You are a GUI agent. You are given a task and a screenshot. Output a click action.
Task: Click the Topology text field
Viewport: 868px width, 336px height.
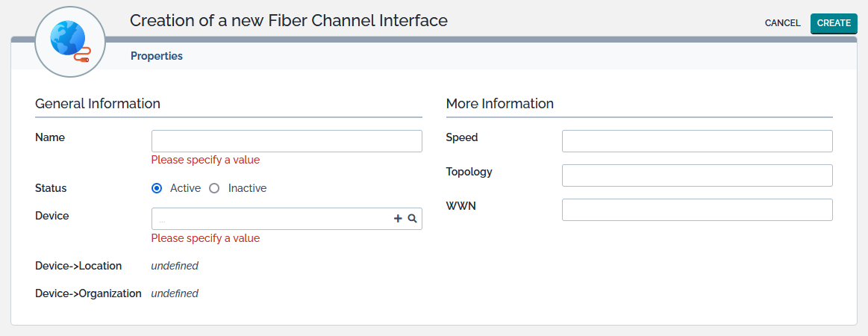(697, 175)
